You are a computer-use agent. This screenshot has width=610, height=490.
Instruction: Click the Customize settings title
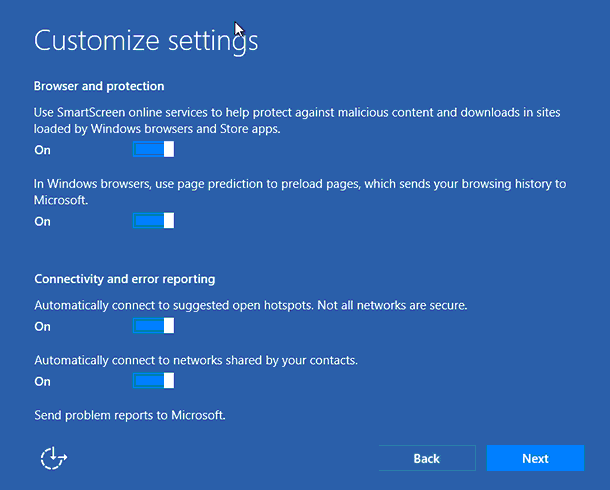pyautogui.click(x=146, y=41)
